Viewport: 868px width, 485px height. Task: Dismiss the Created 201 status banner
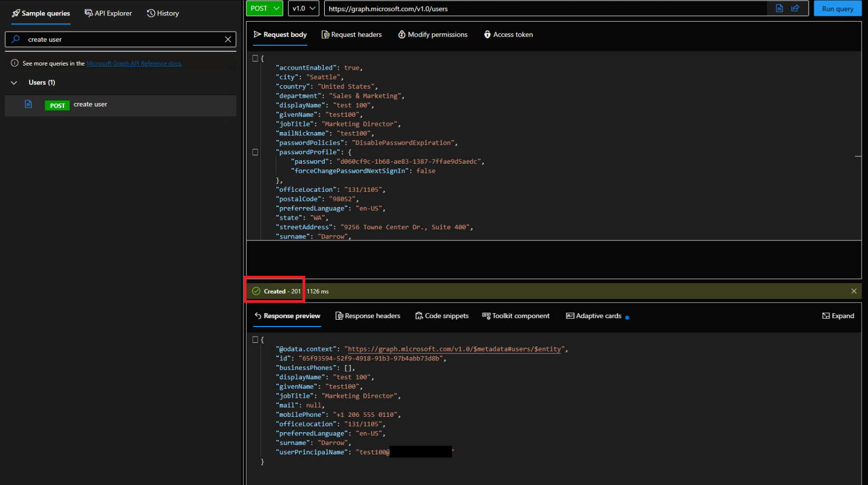[x=854, y=291]
